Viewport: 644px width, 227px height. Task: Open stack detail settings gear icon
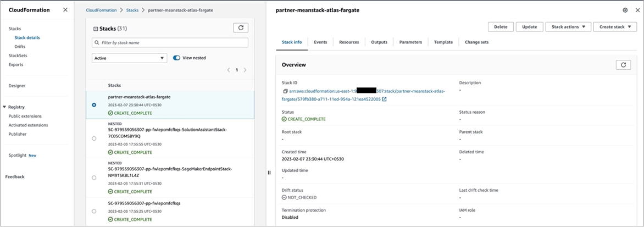click(625, 10)
